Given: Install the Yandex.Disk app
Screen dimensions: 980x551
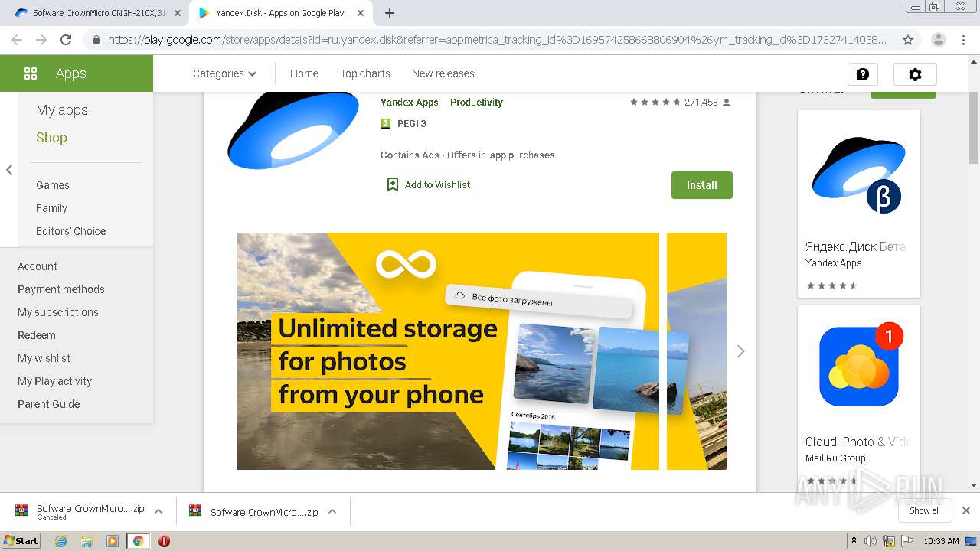Looking at the screenshot, I should point(702,185).
